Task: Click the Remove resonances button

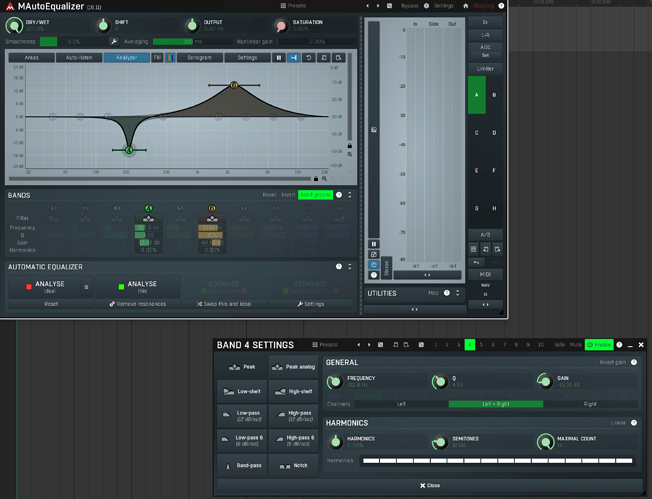Action: coord(137,303)
